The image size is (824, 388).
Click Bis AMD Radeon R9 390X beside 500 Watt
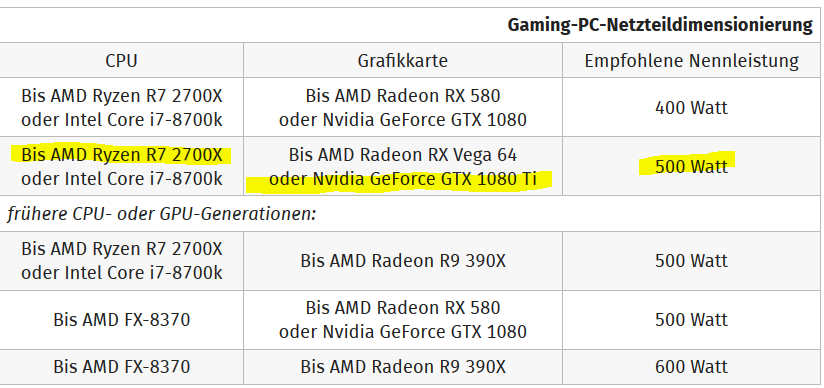pyautogui.click(x=403, y=261)
